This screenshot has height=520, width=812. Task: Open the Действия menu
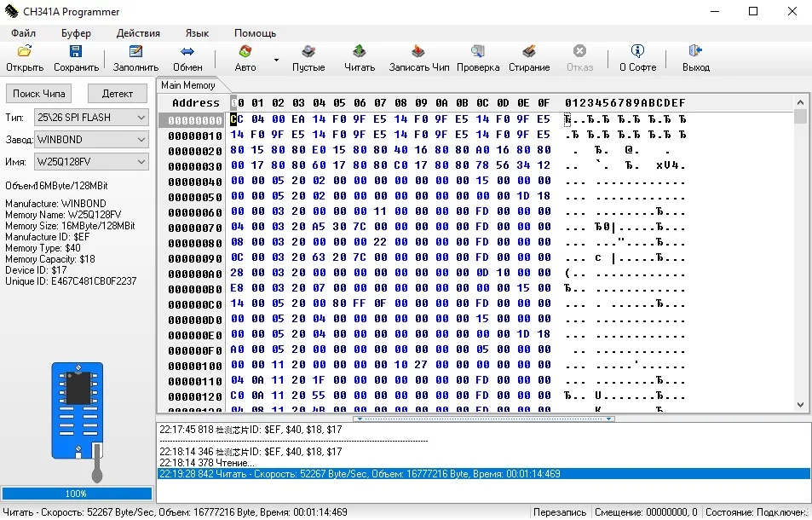tap(138, 33)
